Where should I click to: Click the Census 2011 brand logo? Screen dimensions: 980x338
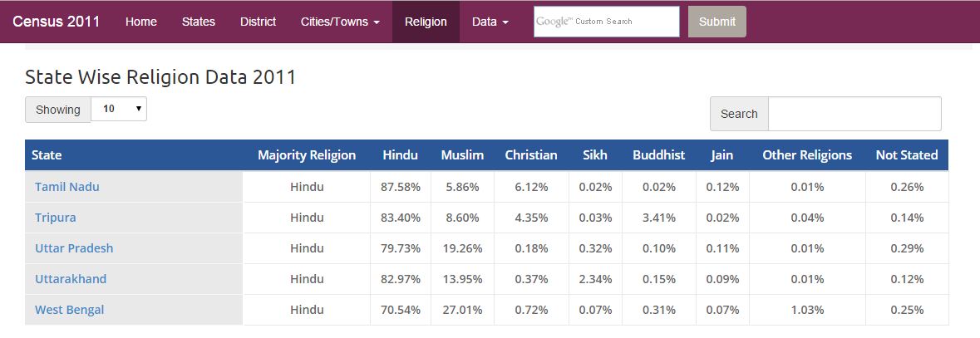click(57, 22)
